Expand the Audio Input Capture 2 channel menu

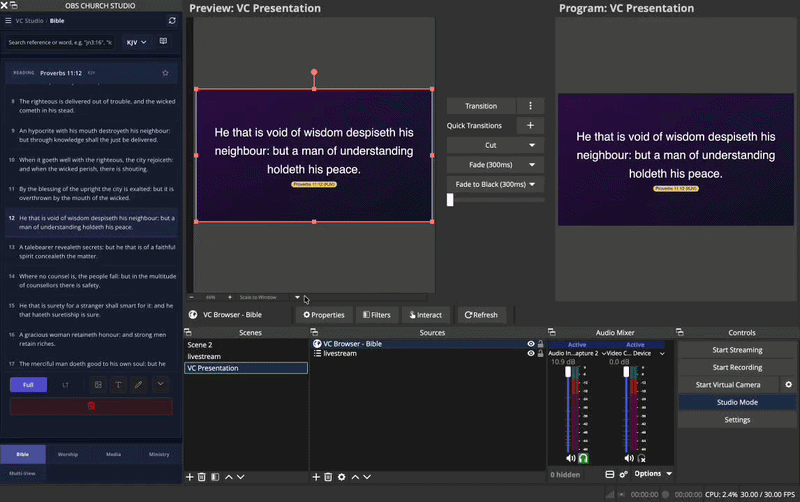pos(604,353)
